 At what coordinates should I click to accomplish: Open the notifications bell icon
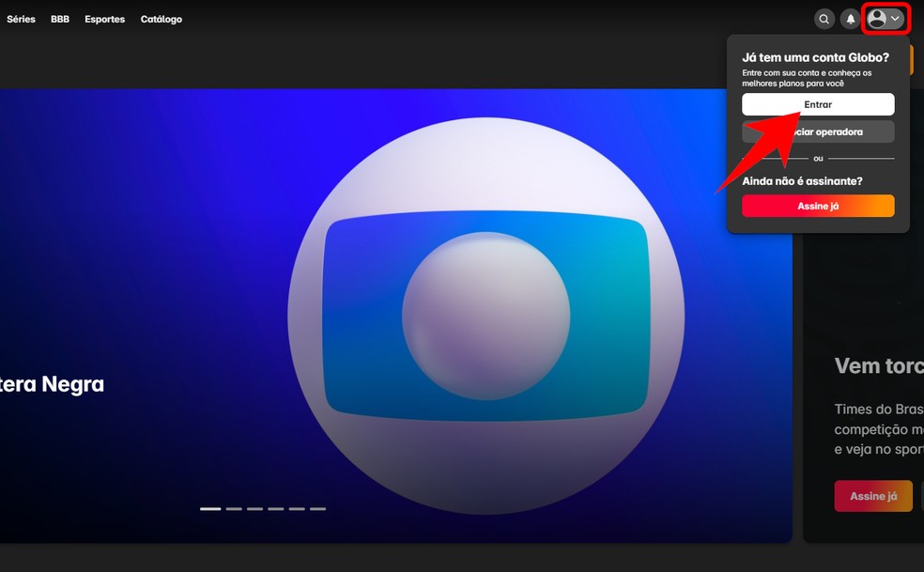point(851,19)
